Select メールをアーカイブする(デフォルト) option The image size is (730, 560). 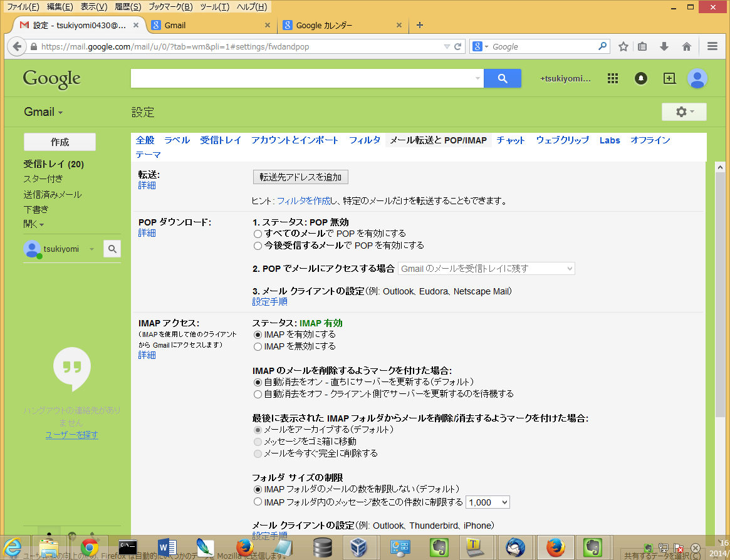click(258, 430)
